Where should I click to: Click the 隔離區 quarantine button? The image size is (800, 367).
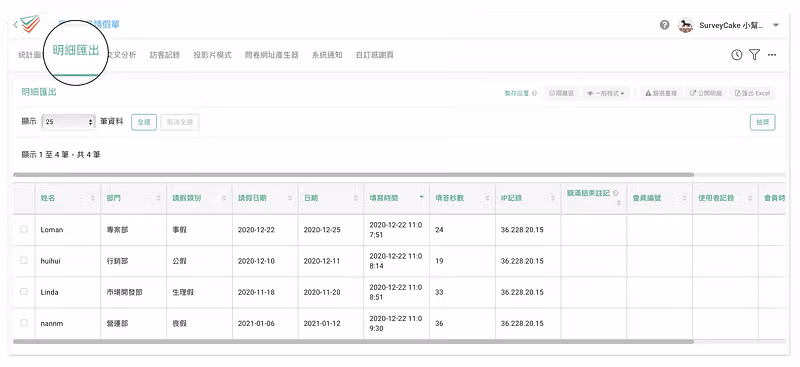[x=561, y=93]
